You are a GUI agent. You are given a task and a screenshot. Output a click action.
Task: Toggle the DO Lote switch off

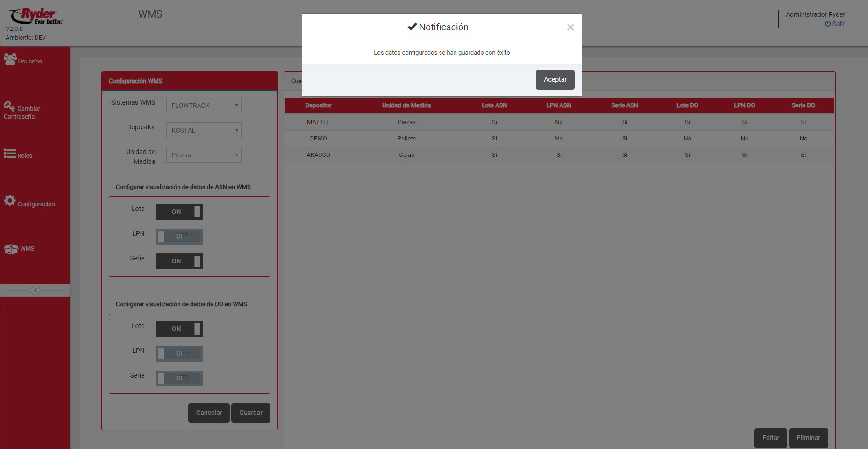[x=179, y=329]
